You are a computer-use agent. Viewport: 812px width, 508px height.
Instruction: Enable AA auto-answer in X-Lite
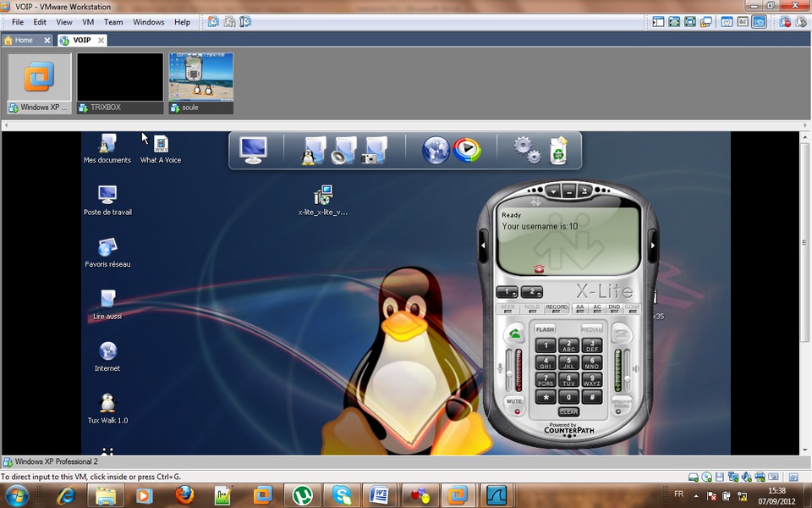click(580, 308)
